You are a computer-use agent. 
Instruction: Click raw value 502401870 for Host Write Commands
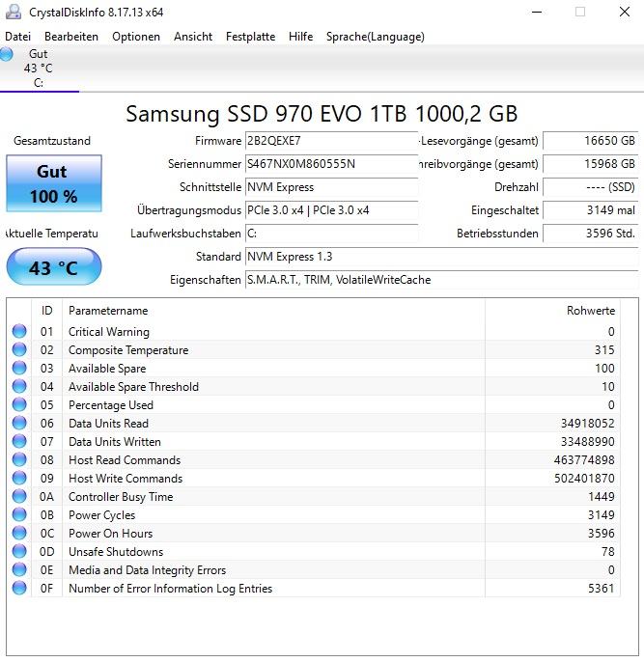584,479
